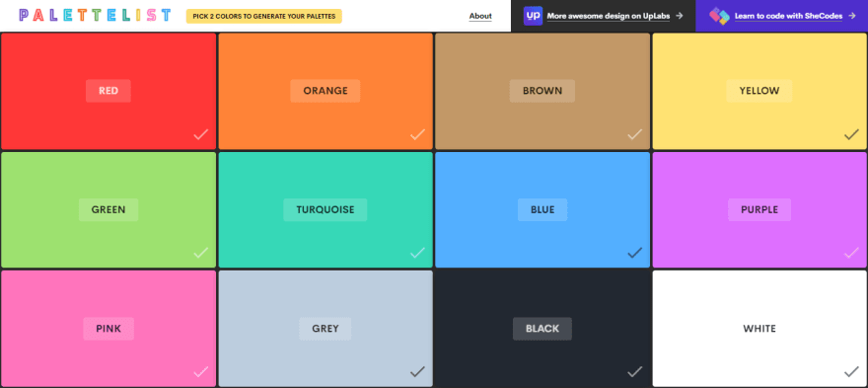Toggle the checkmark on the Purple tile
Image resolution: width=868 pixels, height=388 pixels.
[x=851, y=253]
